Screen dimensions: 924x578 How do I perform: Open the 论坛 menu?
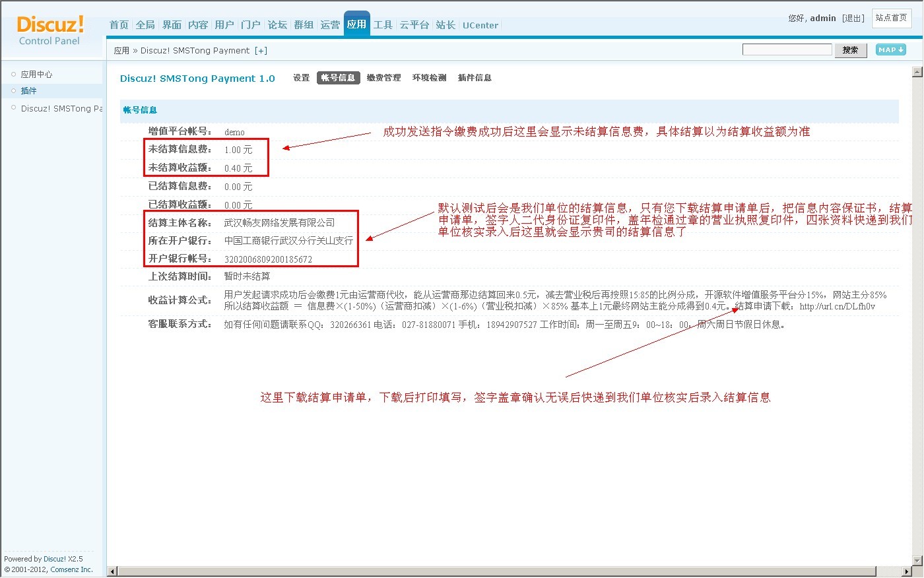point(277,25)
